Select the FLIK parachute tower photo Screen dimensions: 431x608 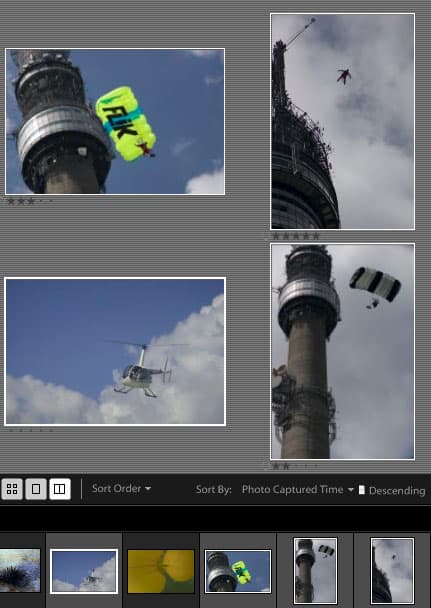tap(115, 121)
